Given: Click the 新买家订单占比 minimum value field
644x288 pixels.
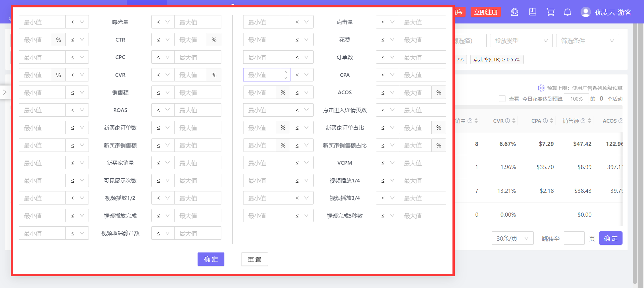Looking at the screenshot, I should tap(260, 128).
